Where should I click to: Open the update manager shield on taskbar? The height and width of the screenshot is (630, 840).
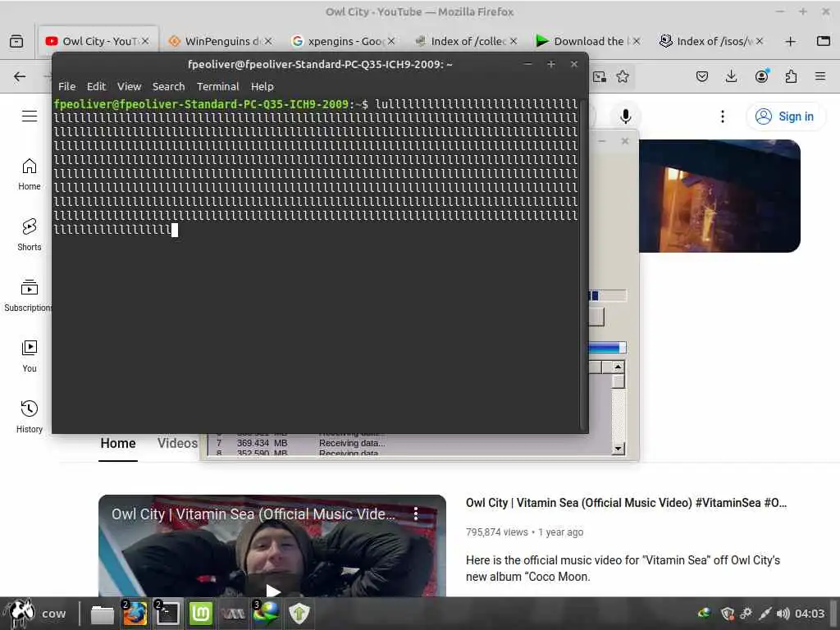299,614
